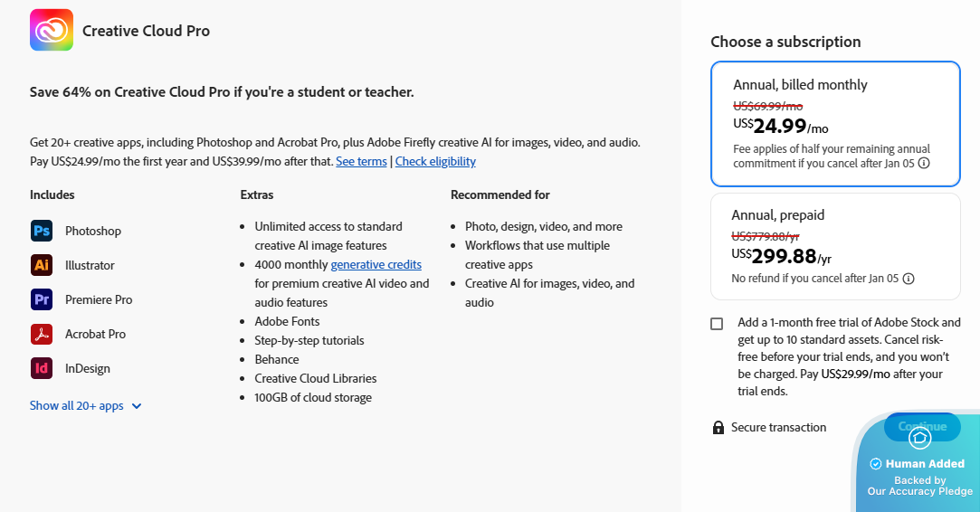Select the Annual, billed monthly plan
The width and height of the screenshot is (980, 512).
click(834, 123)
